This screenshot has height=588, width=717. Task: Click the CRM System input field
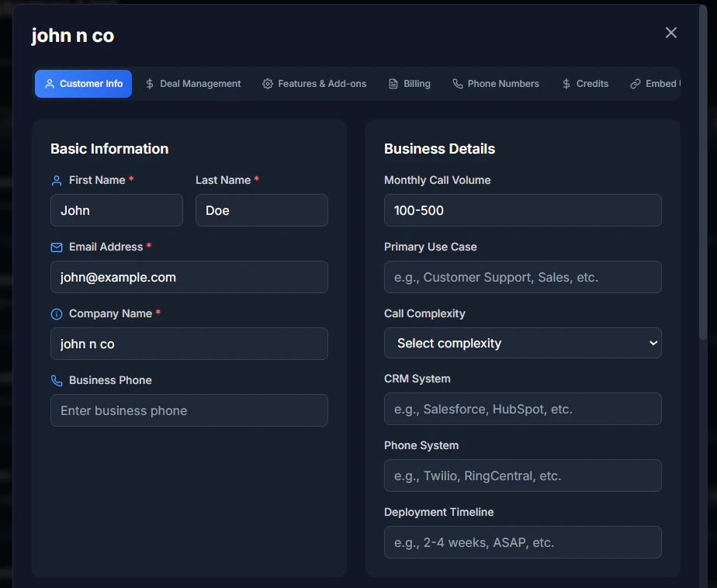(x=522, y=409)
